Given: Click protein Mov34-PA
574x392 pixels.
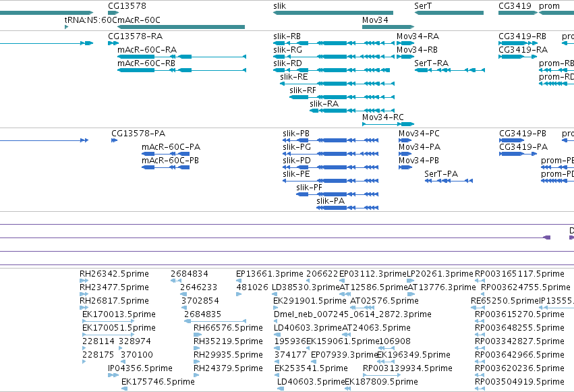Looking at the screenshot, I should pyautogui.click(x=405, y=154).
